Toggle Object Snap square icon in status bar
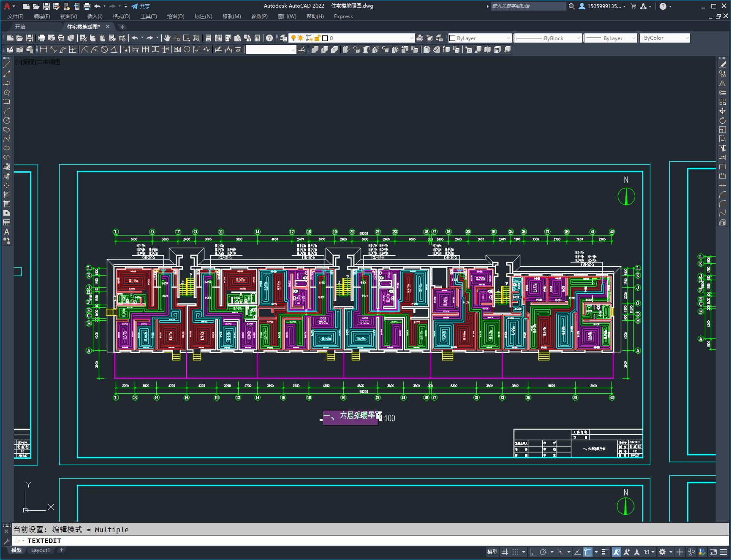 pos(588,552)
